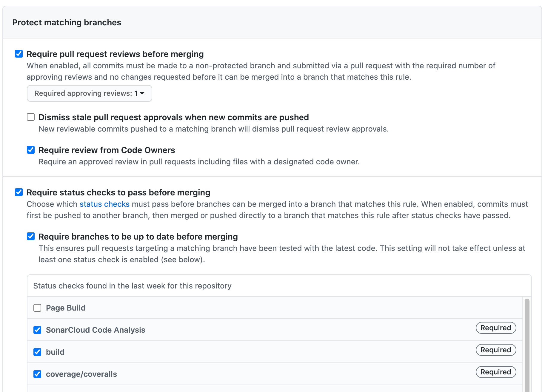Check the Page Build status check
548x392 pixels.
[37, 308]
